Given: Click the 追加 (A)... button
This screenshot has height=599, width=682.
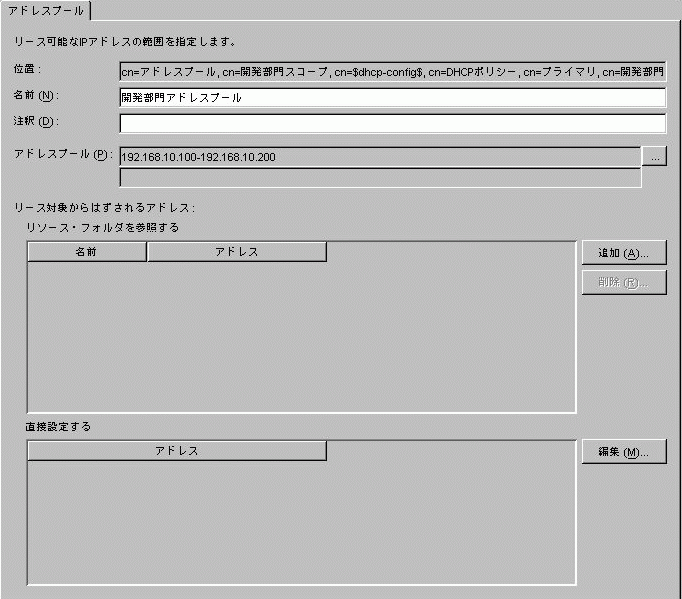Looking at the screenshot, I should [624, 253].
